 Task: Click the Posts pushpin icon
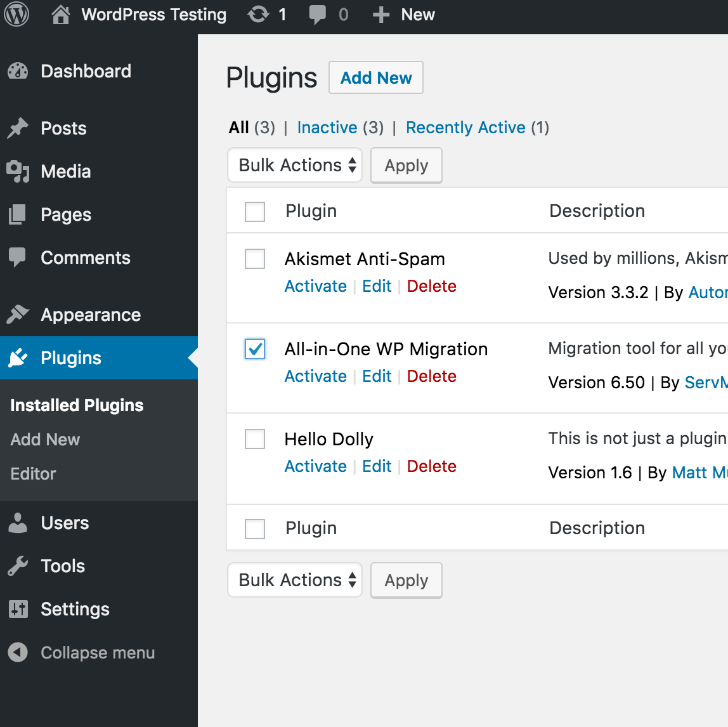[x=18, y=128]
